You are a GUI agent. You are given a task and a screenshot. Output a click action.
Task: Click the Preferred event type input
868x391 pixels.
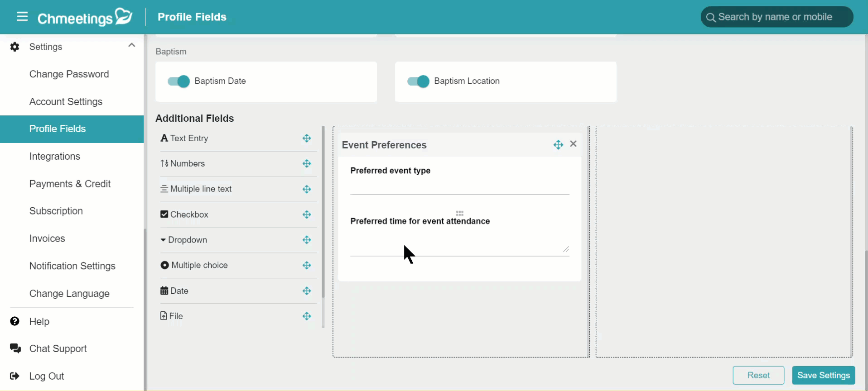460,186
